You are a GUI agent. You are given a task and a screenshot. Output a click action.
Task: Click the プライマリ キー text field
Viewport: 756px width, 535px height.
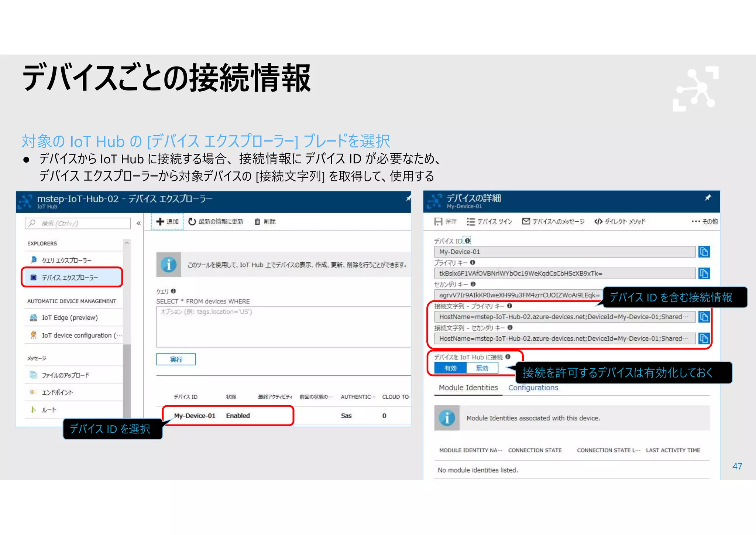tap(565, 273)
